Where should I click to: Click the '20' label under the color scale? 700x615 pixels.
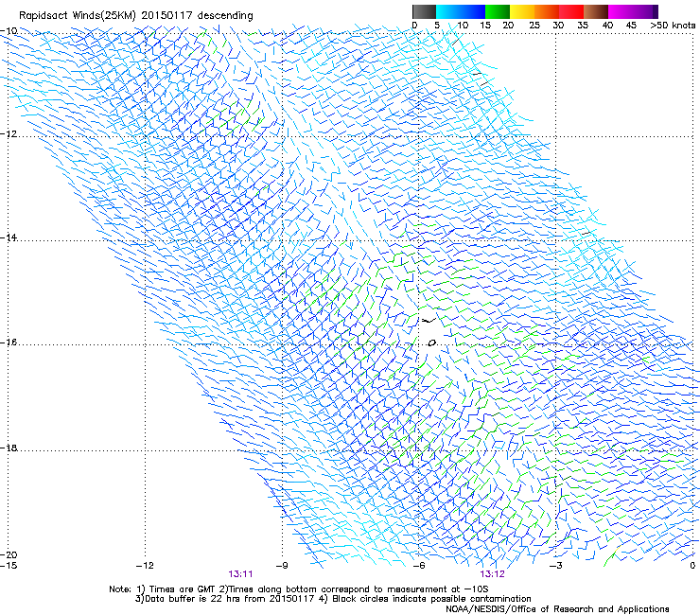click(508, 26)
